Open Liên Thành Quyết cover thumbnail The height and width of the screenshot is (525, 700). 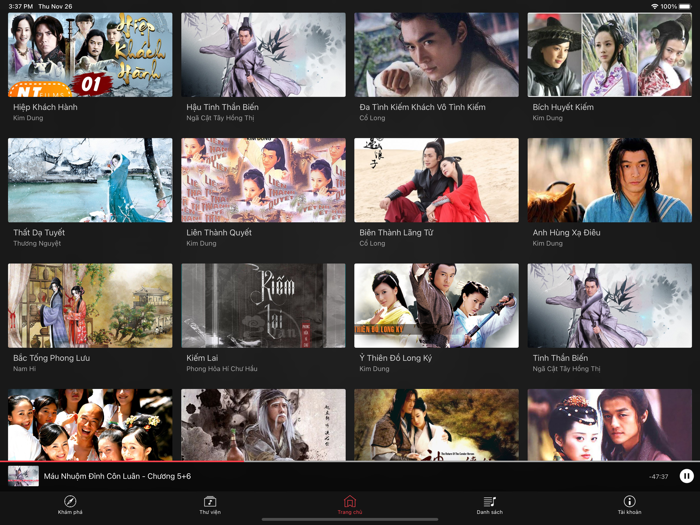pos(263,180)
